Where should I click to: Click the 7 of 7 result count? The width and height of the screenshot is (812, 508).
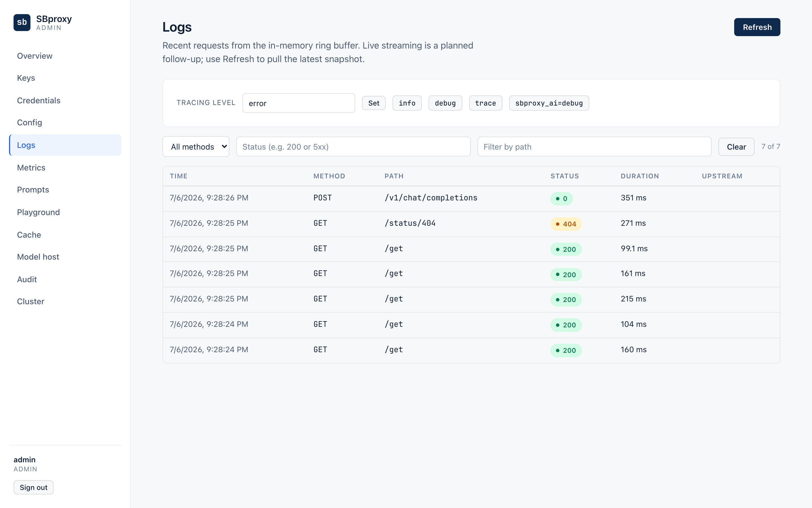(x=771, y=146)
